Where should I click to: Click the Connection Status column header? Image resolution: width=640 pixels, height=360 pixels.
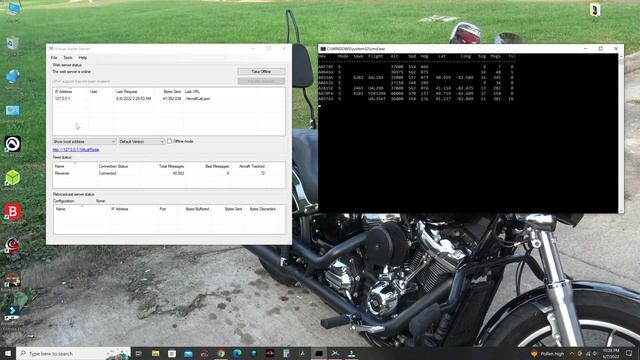[113, 167]
